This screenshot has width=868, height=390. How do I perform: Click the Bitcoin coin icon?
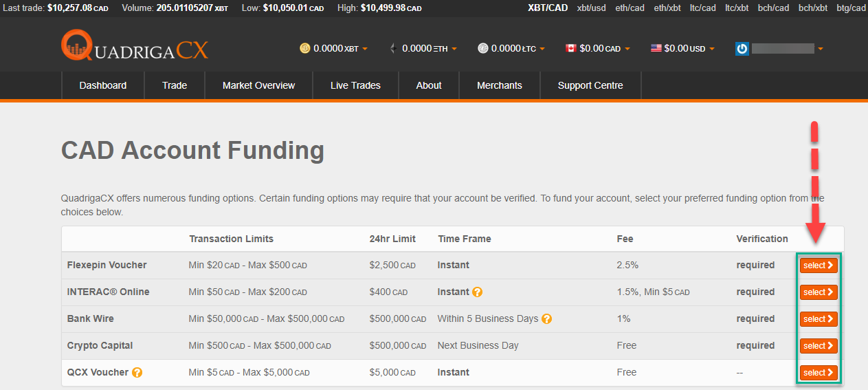[x=305, y=48]
